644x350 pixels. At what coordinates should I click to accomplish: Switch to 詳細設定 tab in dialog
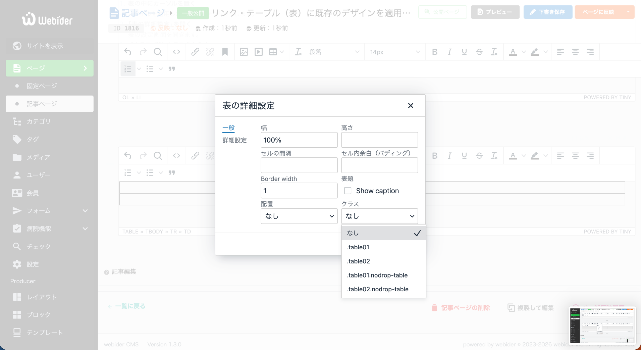coord(234,140)
